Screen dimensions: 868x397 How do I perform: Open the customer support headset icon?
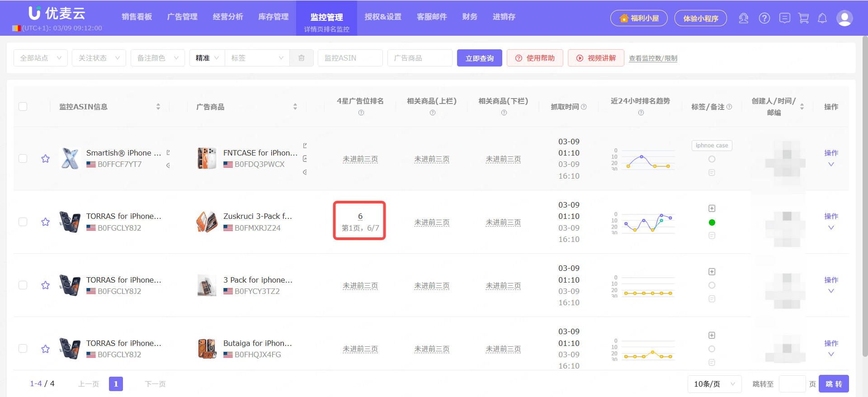tap(743, 18)
